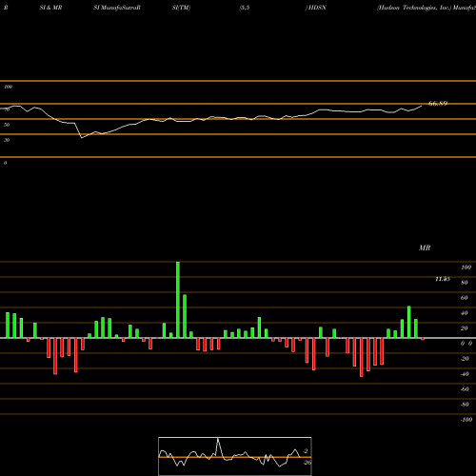Click the "(Hudson Technologies, Inc.)" title text
The width and height of the screenshot is (476, 476).
(414, 8)
